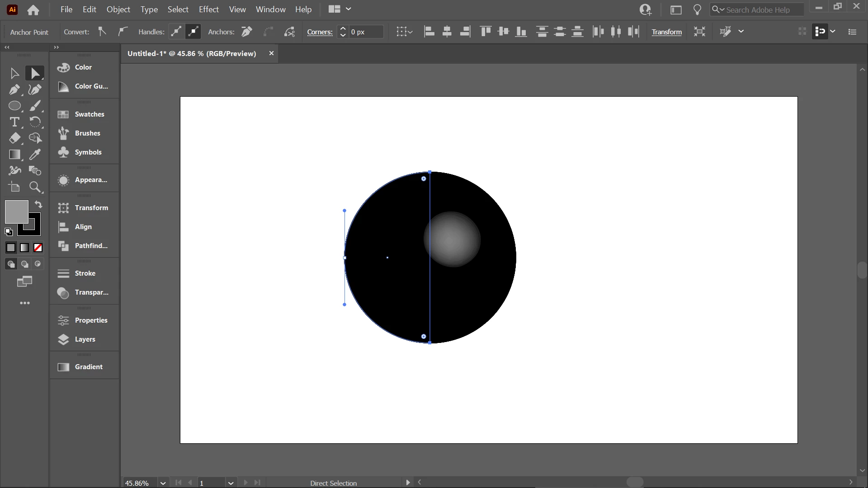Open the Layers panel

pos(85,339)
